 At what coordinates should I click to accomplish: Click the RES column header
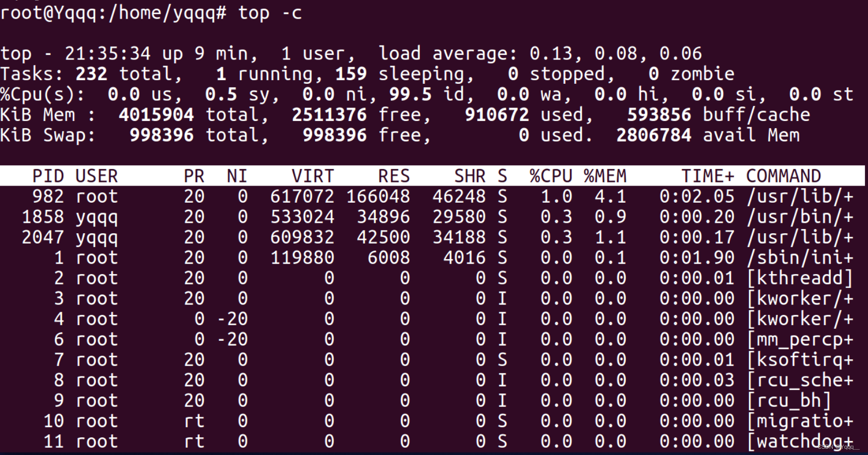(394, 176)
